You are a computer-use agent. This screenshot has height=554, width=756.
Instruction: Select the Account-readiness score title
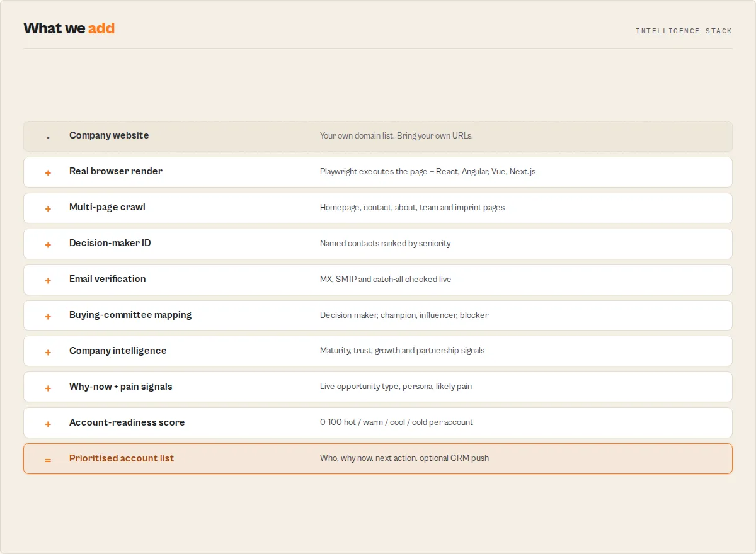point(127,422)
